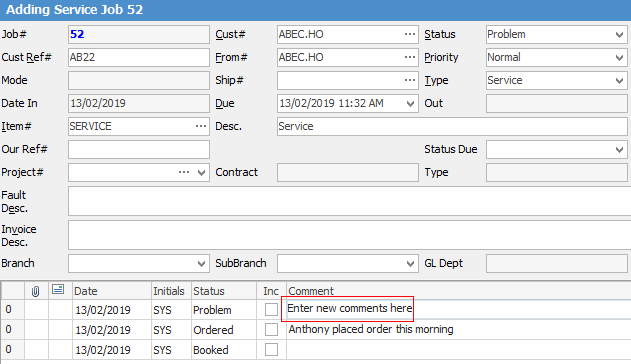Screen dimensions: 631x364
Task: Select the 'Booked' status cell
Action: (x=224, y=350)
